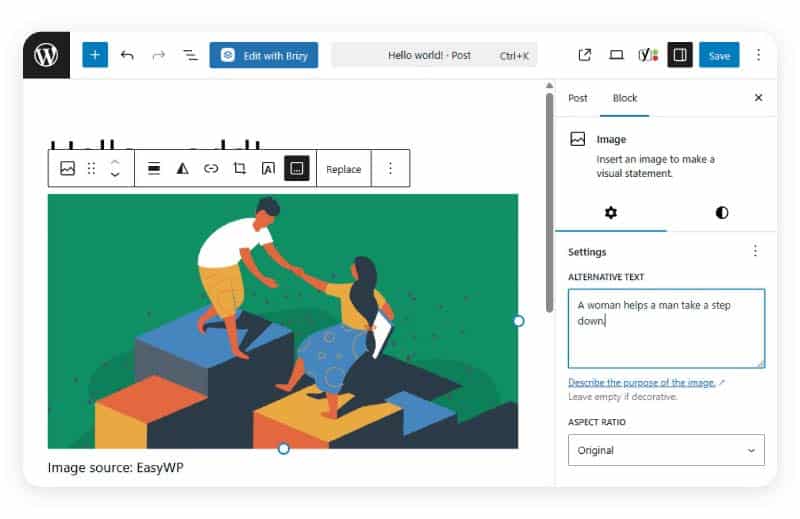Open the Describe the purpose of the image link

[x=642, y=382]
